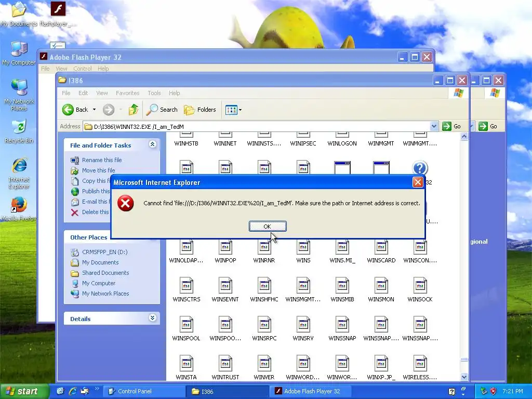Collapse the File and Folder Tasks panel
The width and height of the screenshot is (532, 399).
coord(152,144)
